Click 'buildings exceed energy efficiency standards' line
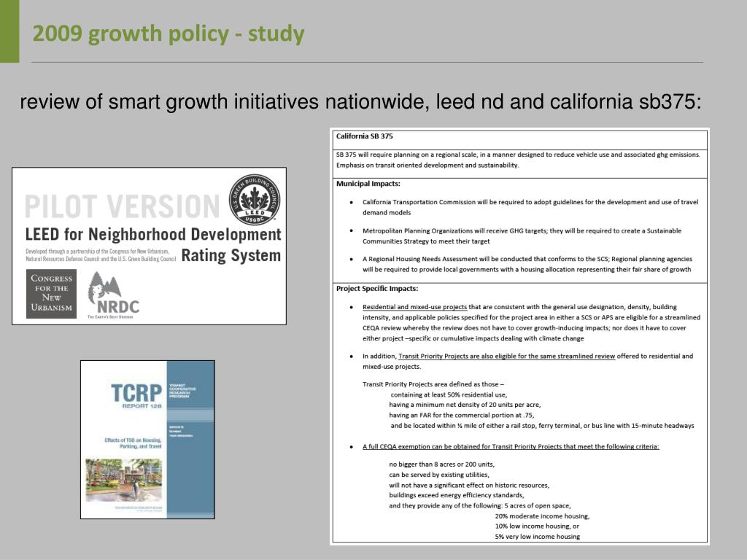This screenshot has width=747, height=560. click(457, 495)
